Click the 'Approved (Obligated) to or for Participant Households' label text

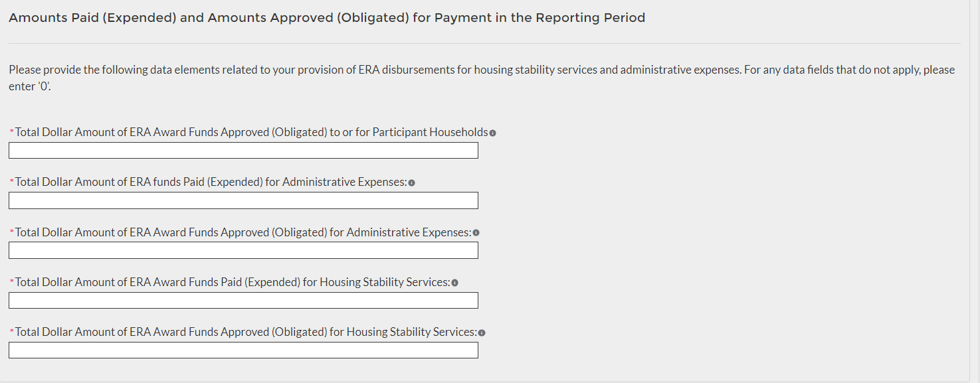(x=251, y=132)
